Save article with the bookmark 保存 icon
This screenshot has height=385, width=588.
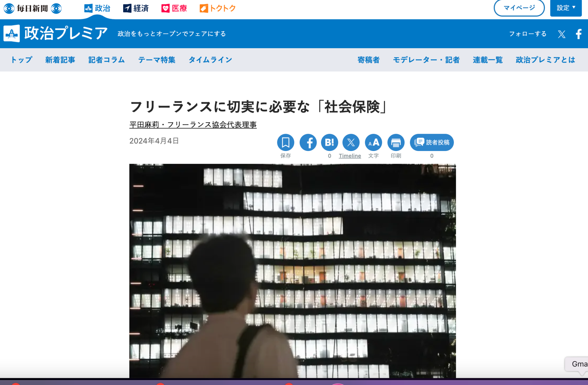pos(286,142)
